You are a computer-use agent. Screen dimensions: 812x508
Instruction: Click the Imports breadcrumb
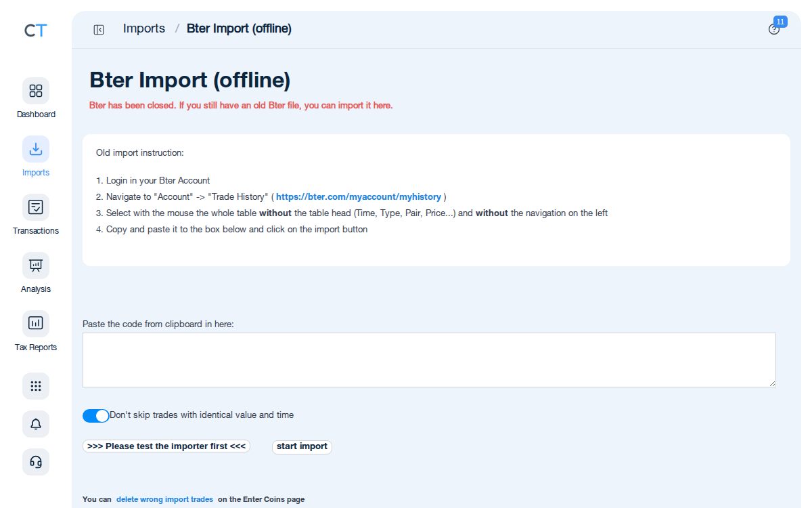point(144,28)
